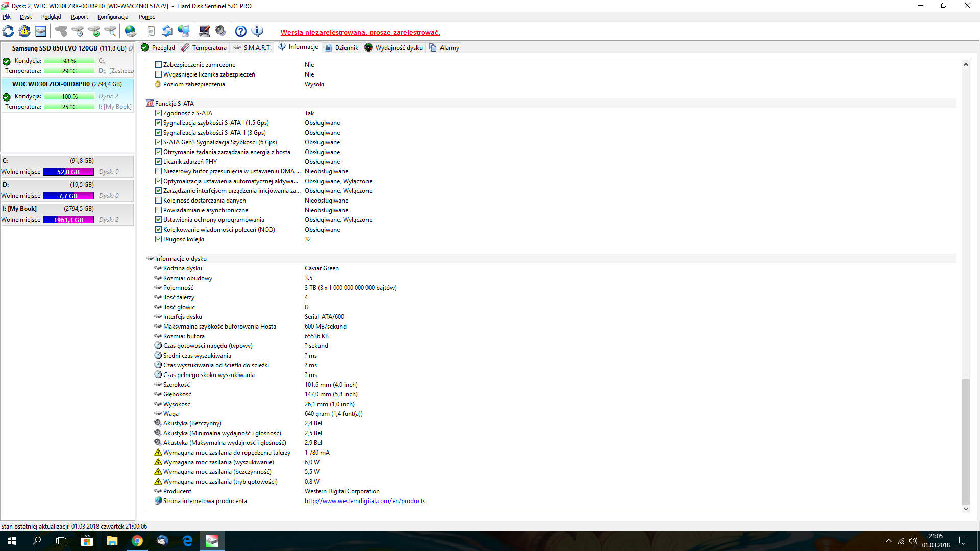
Task: Switch to the S.M.A.R.T. tab
Action: (x=252, y=47)
